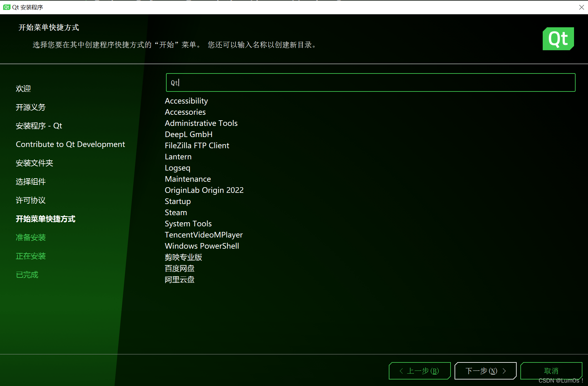Click 开始菜单快捷方式 current step
This screenshot has width=588, height=386.
point(46,219)
